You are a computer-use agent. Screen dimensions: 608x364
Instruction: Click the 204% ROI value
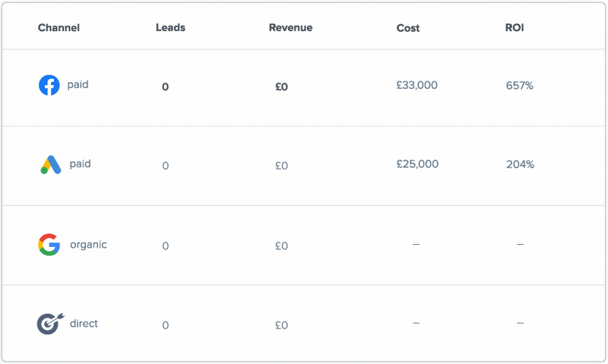(x=520, y=165)
